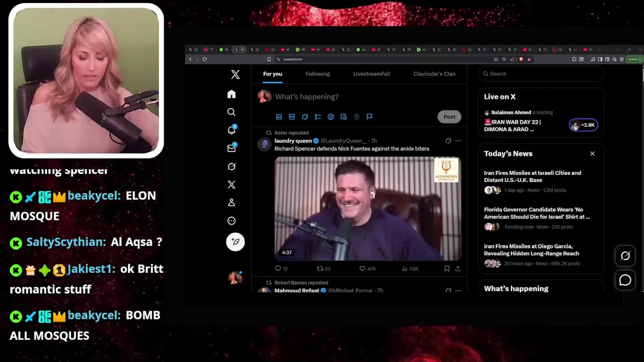Schedule post icon in composer
The image size is (644, 362).
[x=344, y=117]
